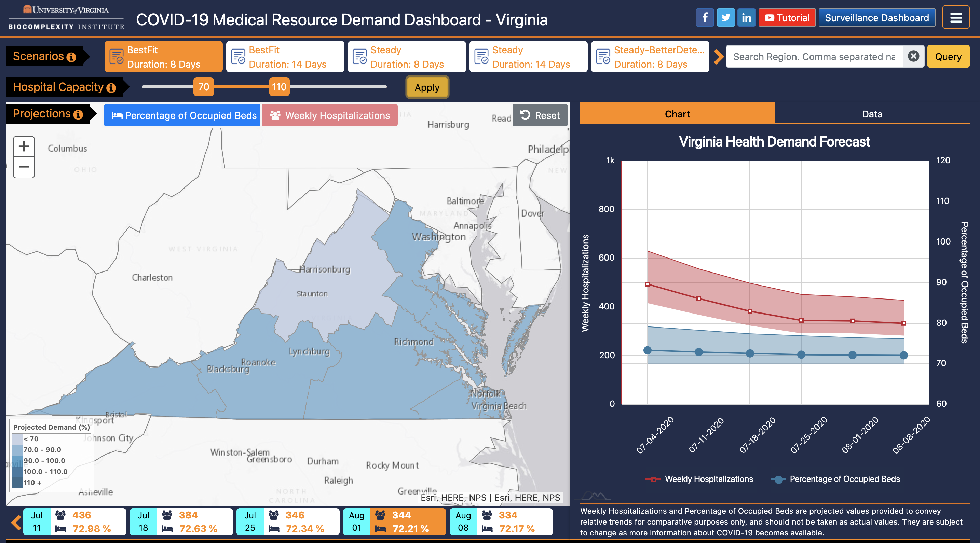Click the Twitter share icon

coord(726,17)
